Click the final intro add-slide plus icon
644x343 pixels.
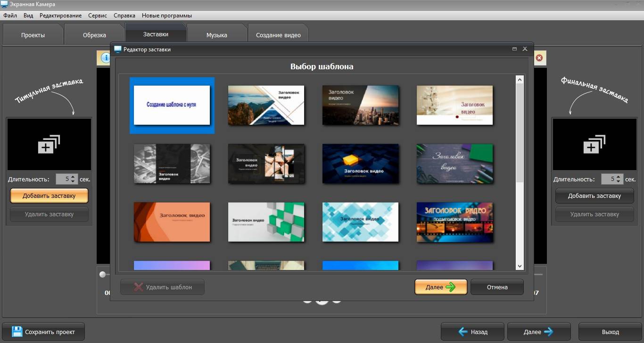pos(594,144)
